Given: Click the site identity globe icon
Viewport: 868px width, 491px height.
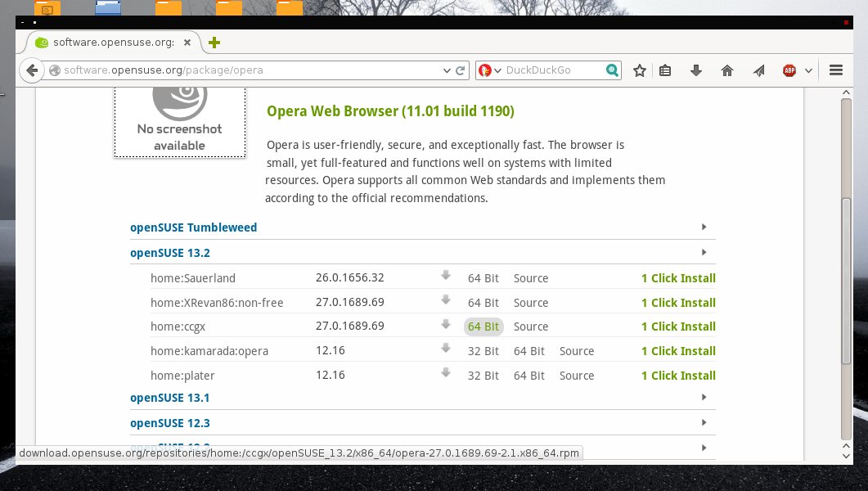Looking at the screenshot, I should click(54, 70).
